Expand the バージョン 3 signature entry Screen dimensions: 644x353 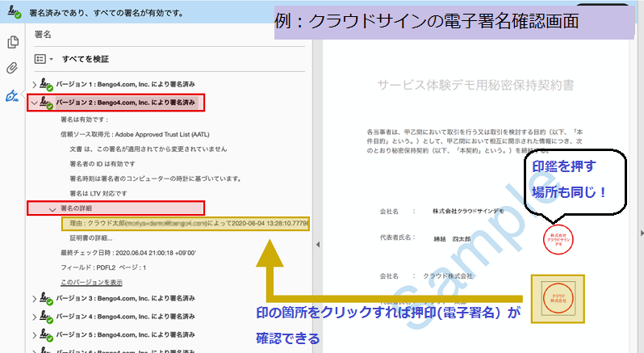[x=34, y=299]
